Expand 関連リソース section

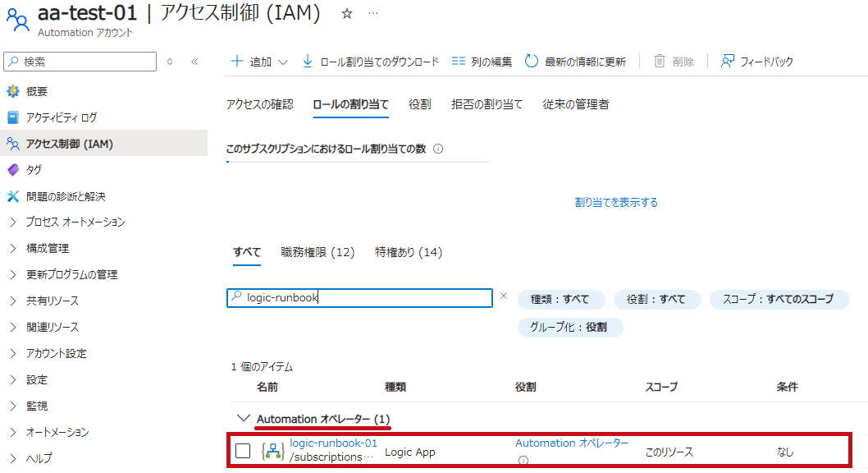(x=13, y=328)
